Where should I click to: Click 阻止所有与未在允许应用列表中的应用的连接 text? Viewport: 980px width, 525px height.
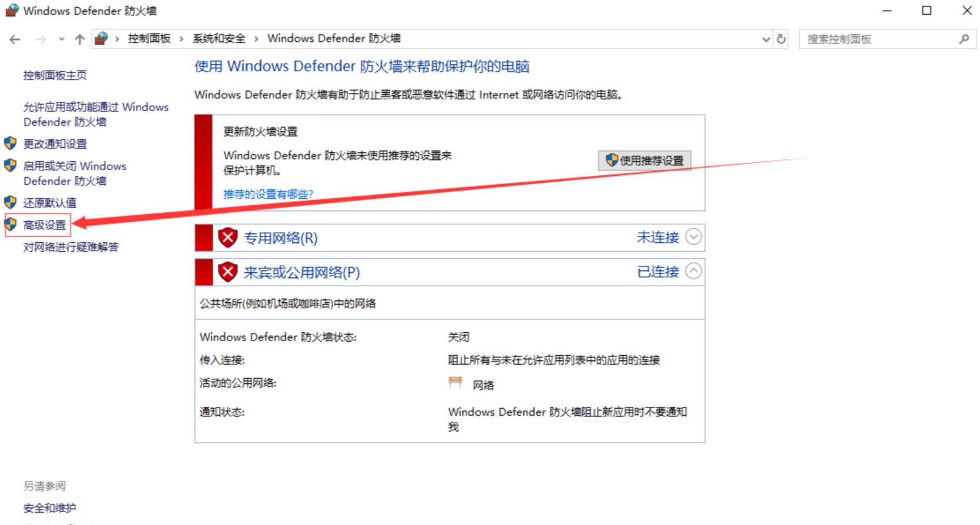pyautogui.click(x=554, y=360)
